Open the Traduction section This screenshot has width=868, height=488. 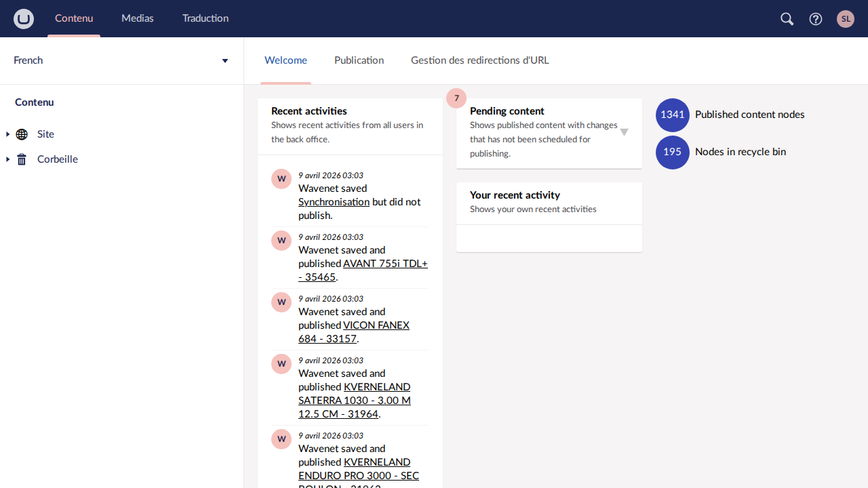(x=205, y=18)
